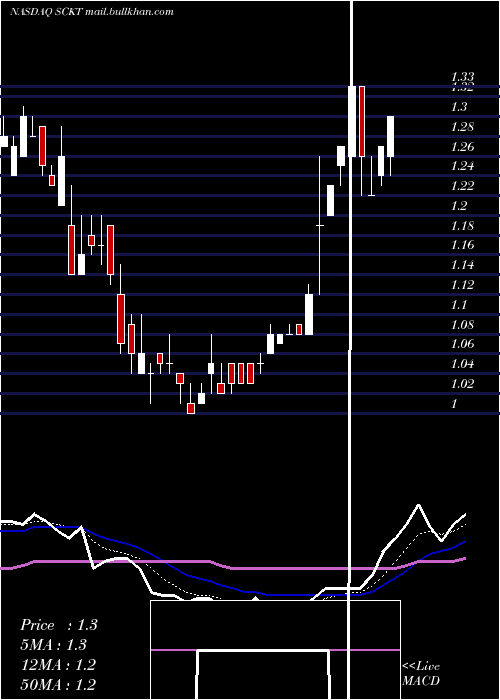This screenshot has height=700, width=500.
Task: Click the 1.1 price axis label
Action: pyautogui.click(x=459, y=305)
